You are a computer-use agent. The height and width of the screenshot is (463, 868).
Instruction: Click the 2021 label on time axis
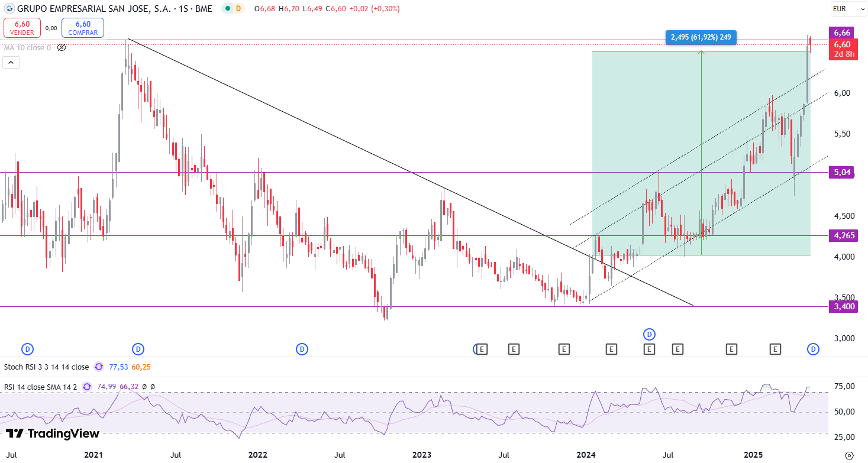pyautogui.click(x=93, y=455)
